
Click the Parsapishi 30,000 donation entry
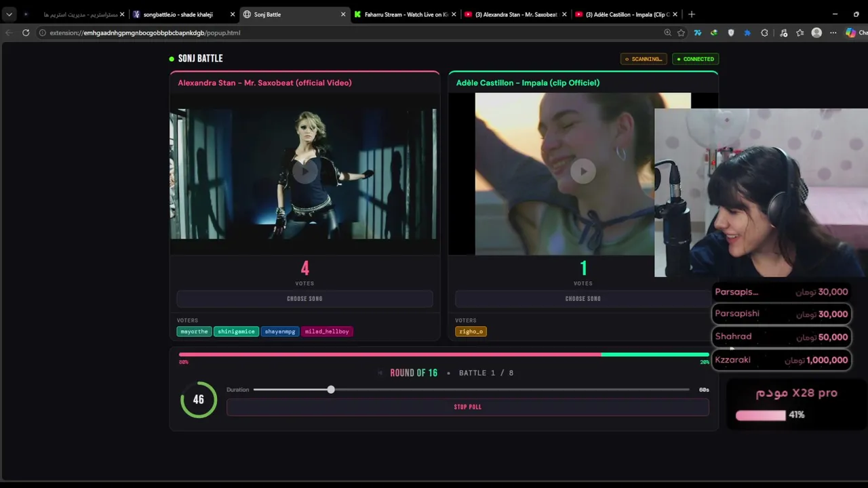coord(781,314)
